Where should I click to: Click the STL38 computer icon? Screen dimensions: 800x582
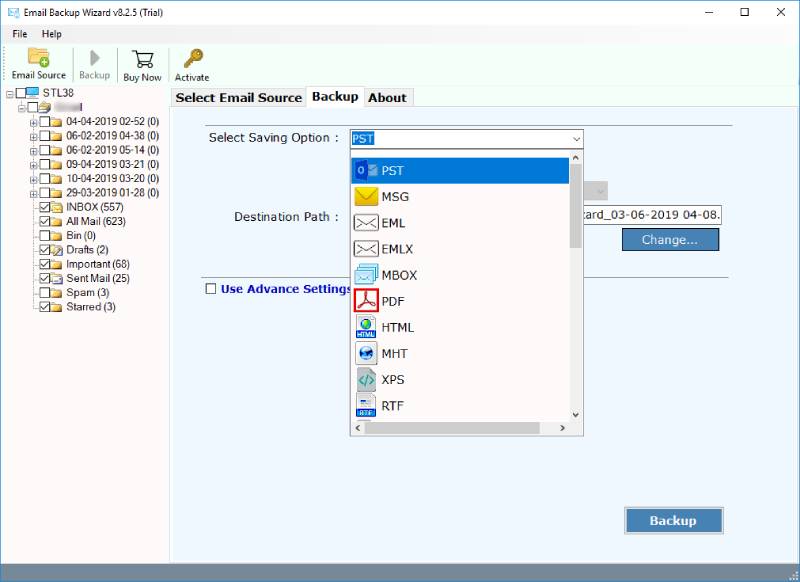(x=33, y=93)
